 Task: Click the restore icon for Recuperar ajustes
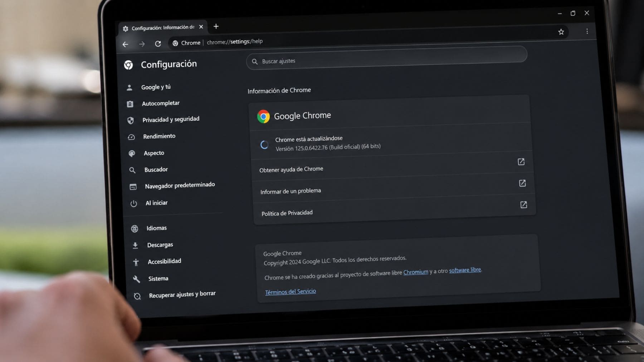coord(137,296)
